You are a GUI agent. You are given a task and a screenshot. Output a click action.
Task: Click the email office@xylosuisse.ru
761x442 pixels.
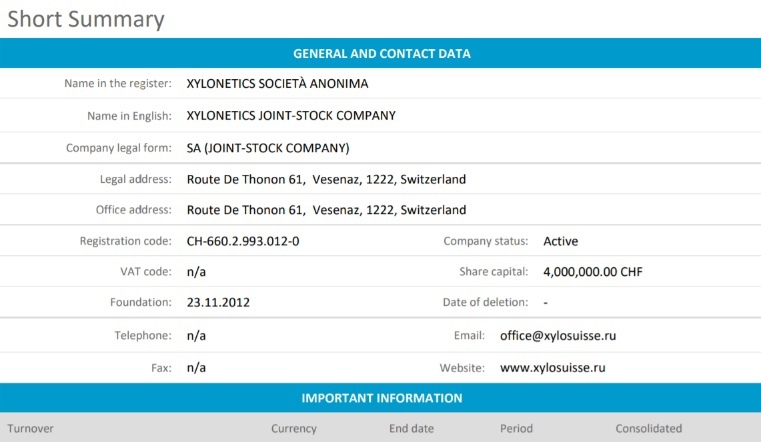pyautogui.click(x=558, y=336)
